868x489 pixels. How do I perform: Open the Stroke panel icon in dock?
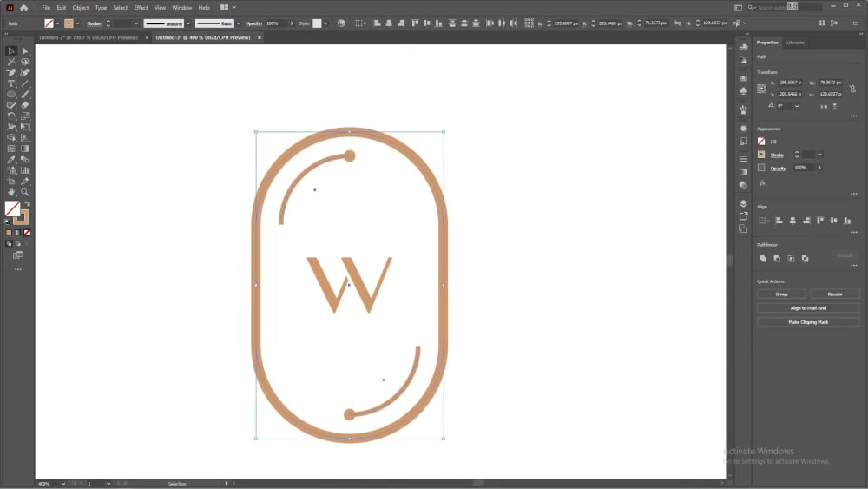point(744,160)
